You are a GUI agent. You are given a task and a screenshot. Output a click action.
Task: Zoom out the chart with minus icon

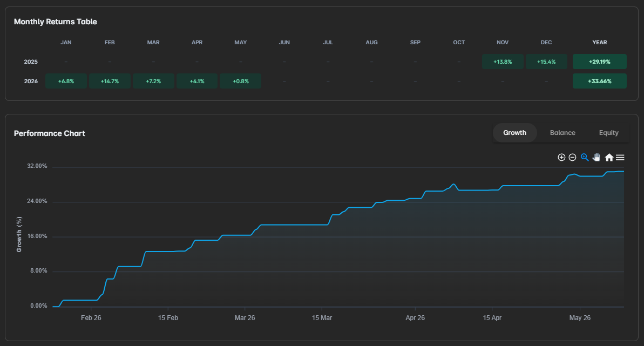573,158
